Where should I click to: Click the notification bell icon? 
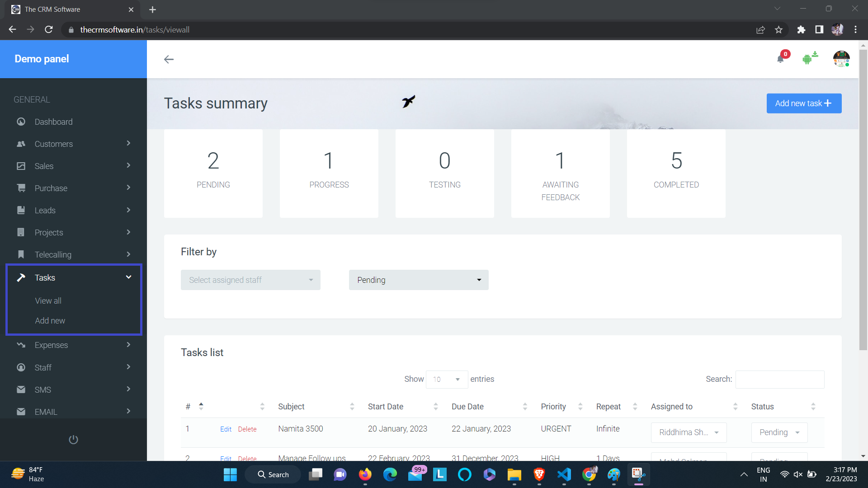point(780,59)
